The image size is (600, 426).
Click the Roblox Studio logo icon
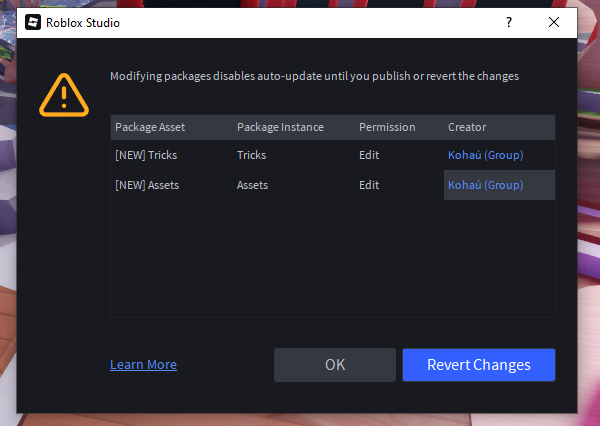33,22
